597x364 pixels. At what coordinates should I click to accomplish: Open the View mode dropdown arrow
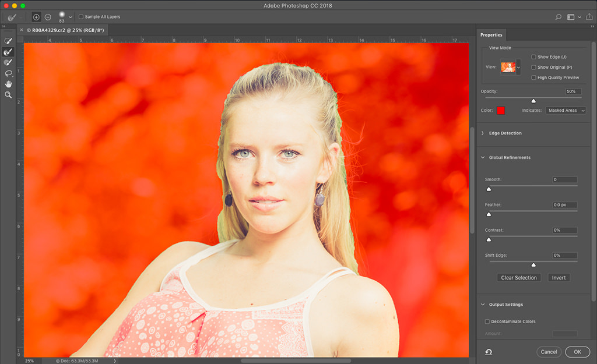tap(518, 68)
